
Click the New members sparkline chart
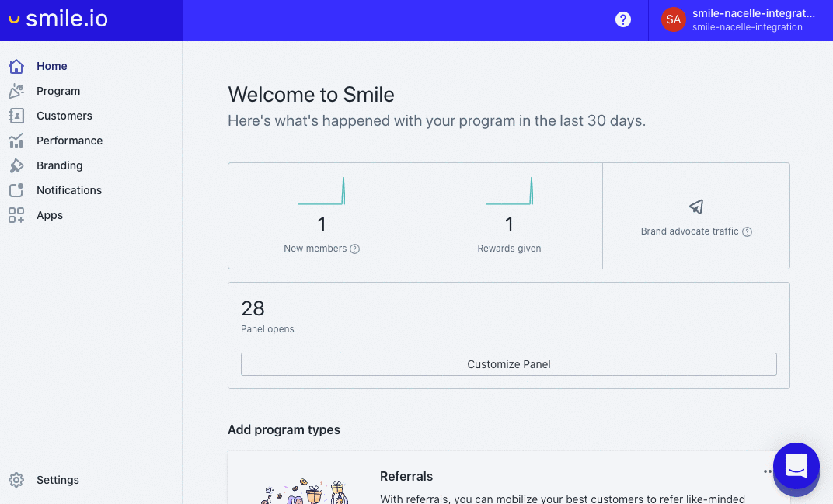pos(322,191)
